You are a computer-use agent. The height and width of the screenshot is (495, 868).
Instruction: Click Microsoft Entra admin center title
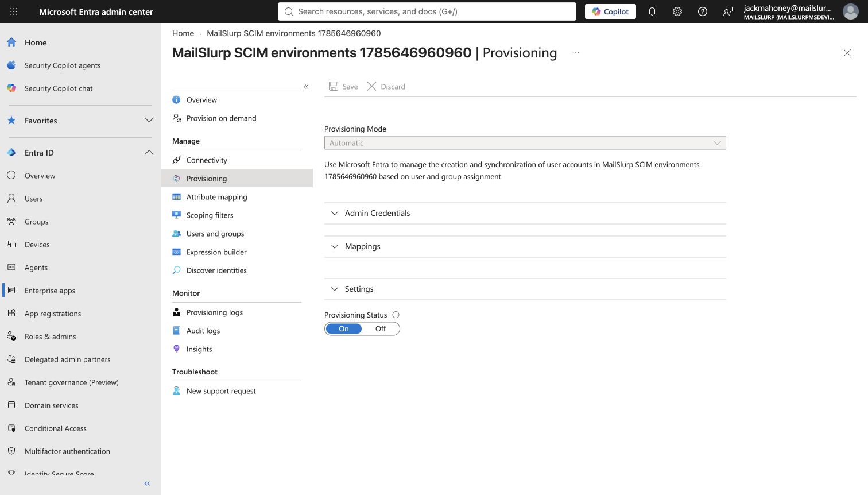tap(96, 11)
